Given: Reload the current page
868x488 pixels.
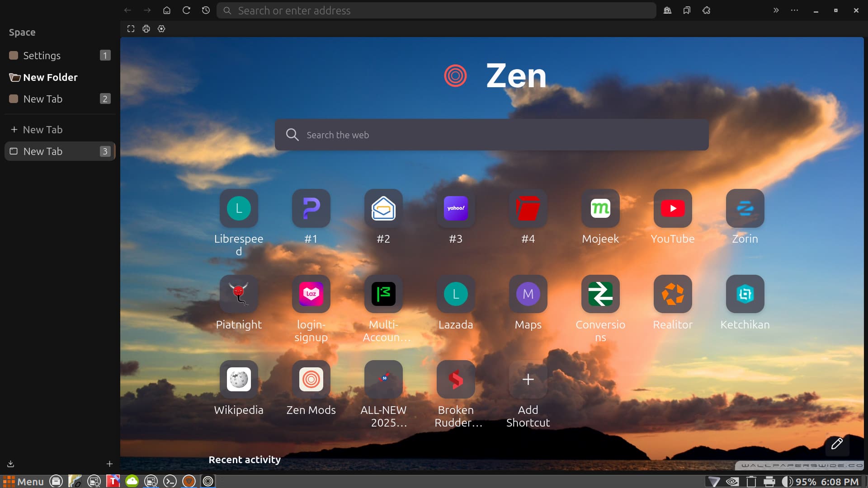Looking at the screenshot, I should [x=186, y=10].
